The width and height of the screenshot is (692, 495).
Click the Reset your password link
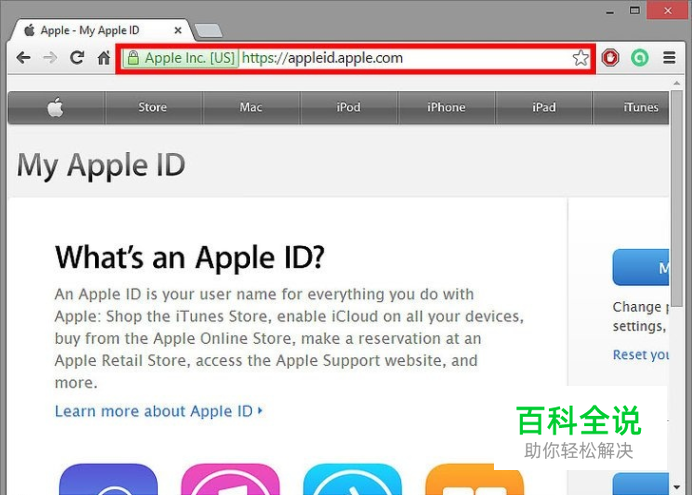641,355
